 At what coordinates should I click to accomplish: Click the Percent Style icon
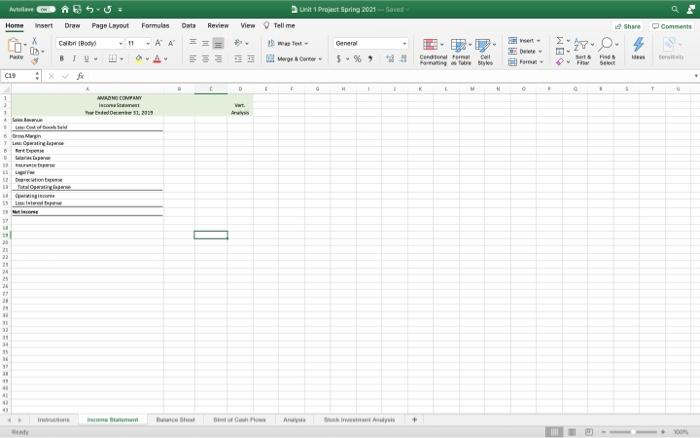[357, 58]
